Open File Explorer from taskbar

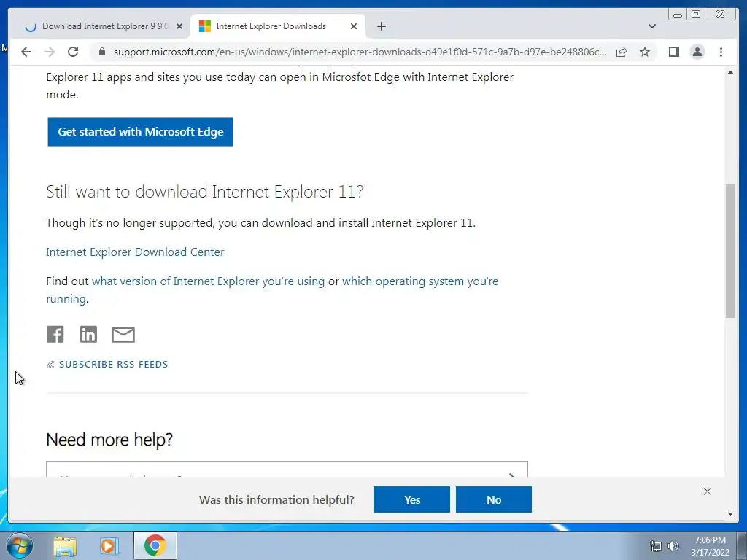pos(65,545)
